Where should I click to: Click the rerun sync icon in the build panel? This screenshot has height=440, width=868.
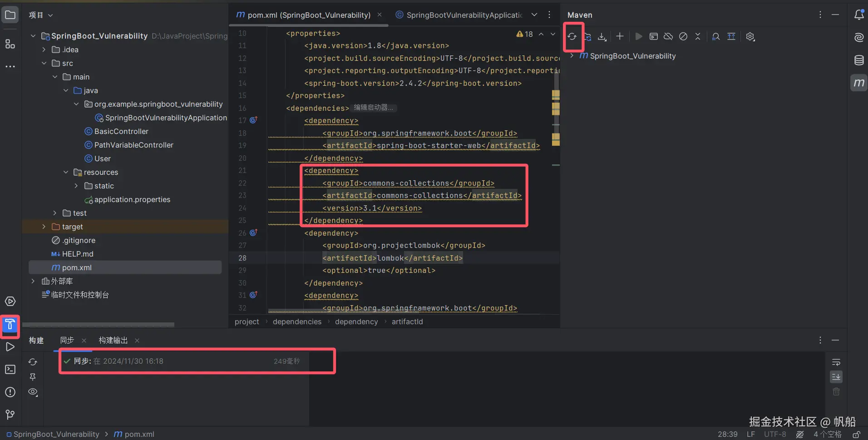tap(33, 362)
